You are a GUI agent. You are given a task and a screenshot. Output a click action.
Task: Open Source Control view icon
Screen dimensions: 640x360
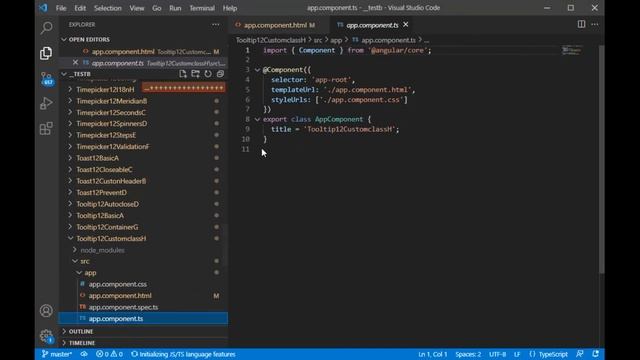pos(46,78)
